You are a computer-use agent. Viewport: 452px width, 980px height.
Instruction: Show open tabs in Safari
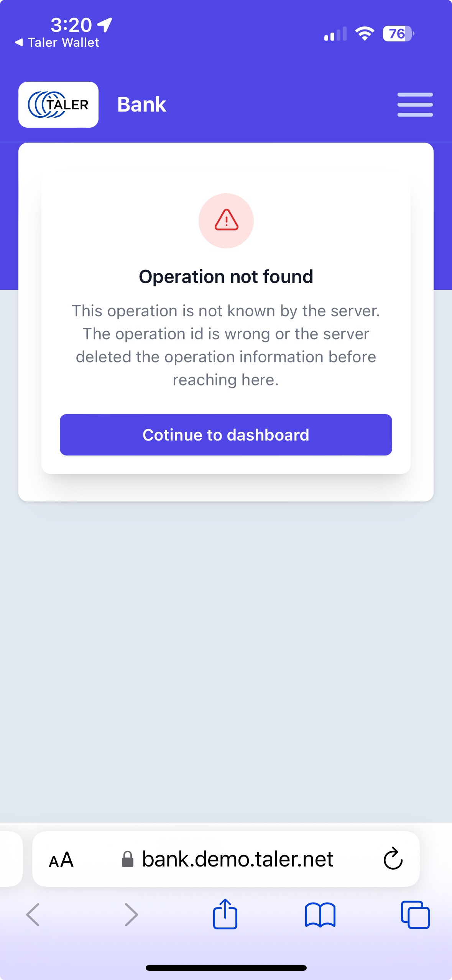415,914
